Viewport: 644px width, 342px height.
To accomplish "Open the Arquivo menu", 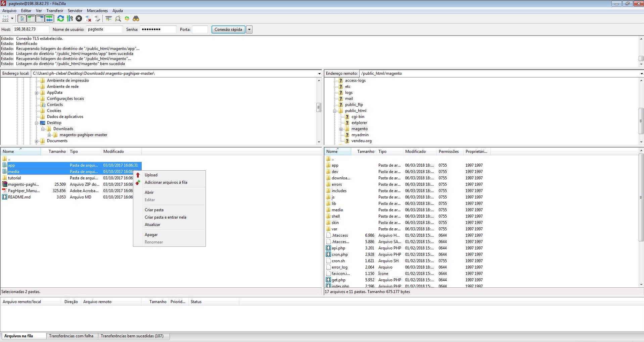I will coord(9,11).
